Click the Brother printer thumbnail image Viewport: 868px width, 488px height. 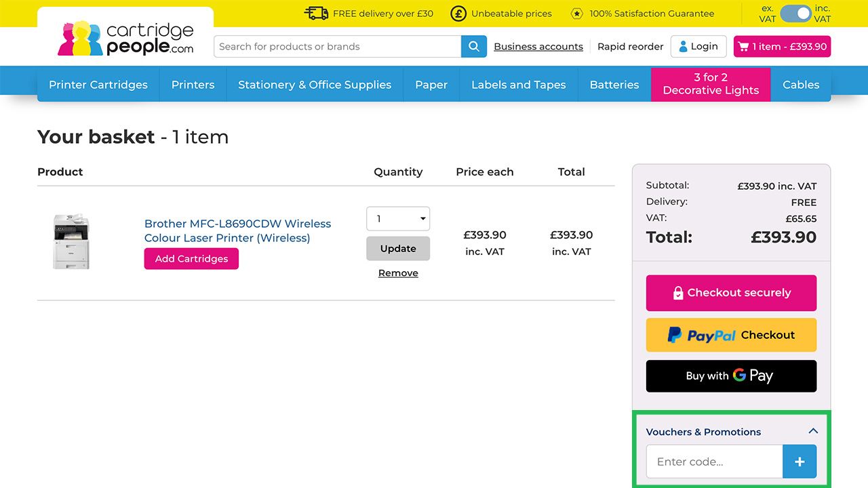tap(71, 242)
